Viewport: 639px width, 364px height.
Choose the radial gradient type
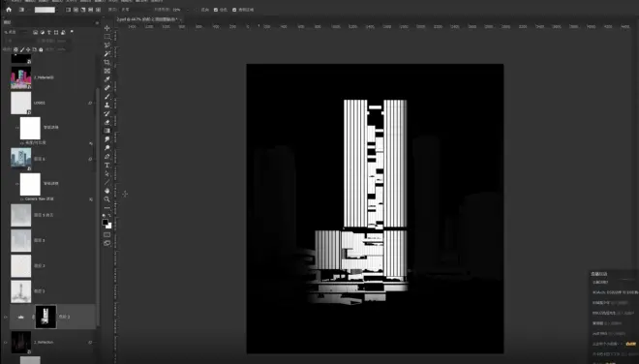point(76,10)
